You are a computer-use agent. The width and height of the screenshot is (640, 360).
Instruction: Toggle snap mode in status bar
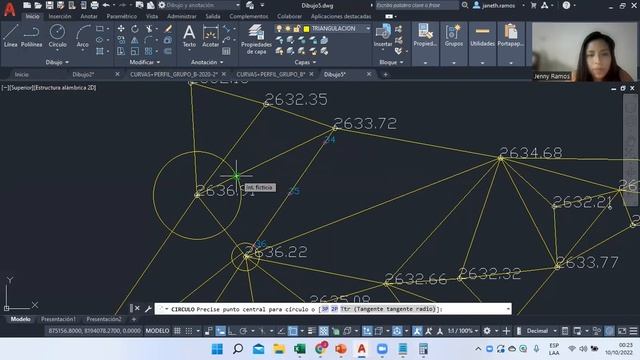coord(189,331)
